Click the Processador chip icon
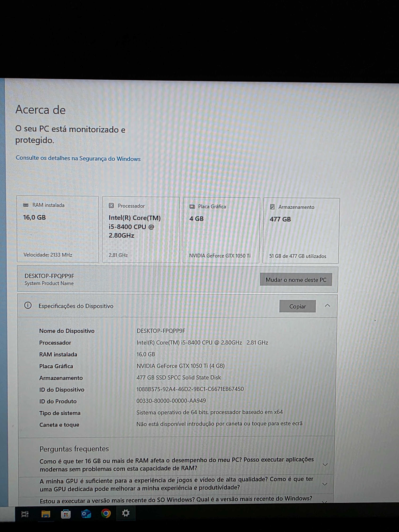 pos(111,206)
